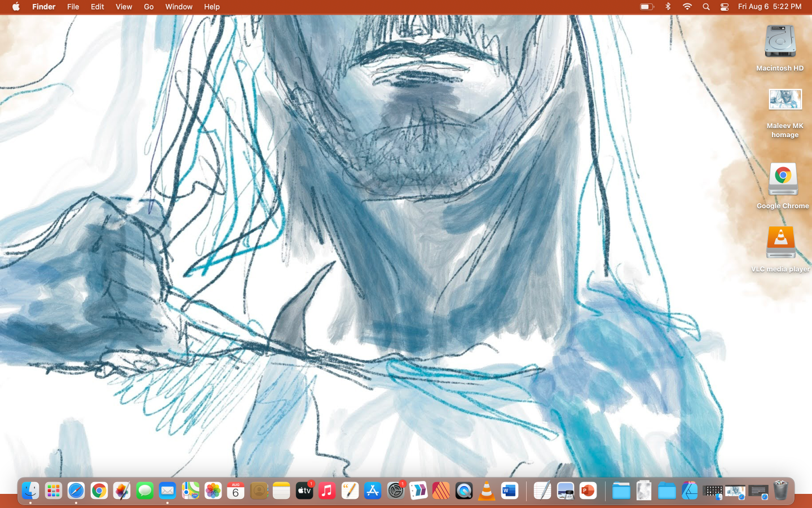
Task: Open the Window menu
Action: (179, 7)
